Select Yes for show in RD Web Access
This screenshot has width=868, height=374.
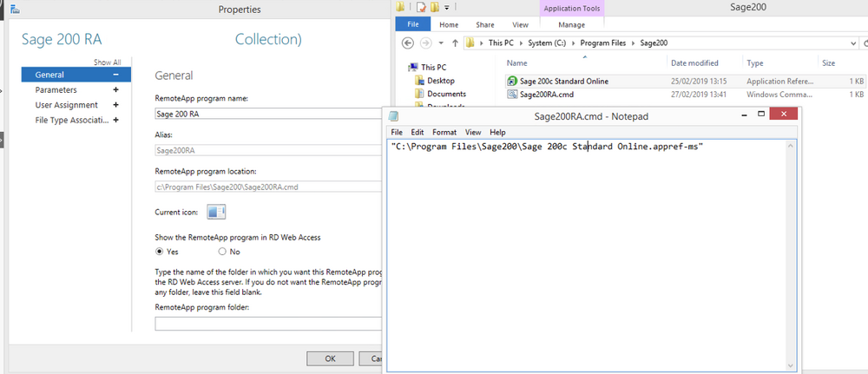160,252
